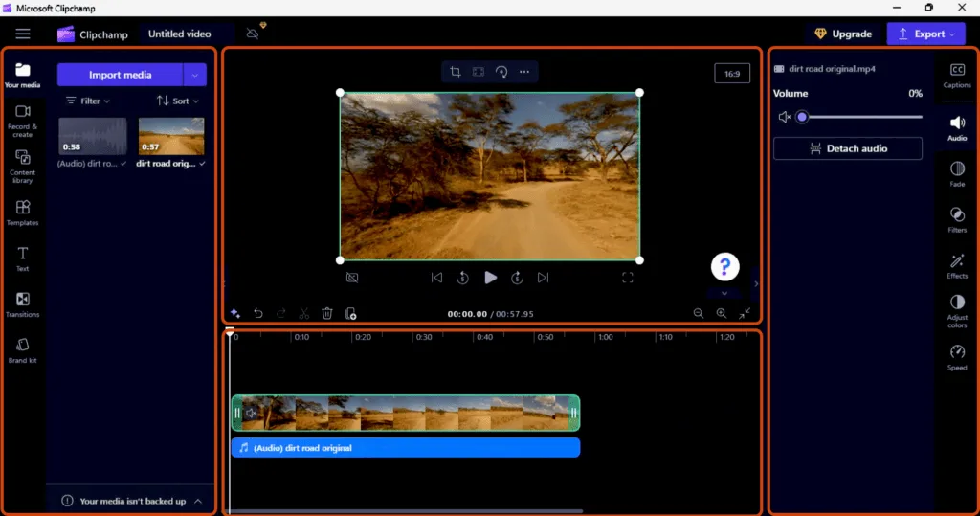Screen dimensions: 980x516
Task: Duplicate the selected clip
Action: coord(350,313)
